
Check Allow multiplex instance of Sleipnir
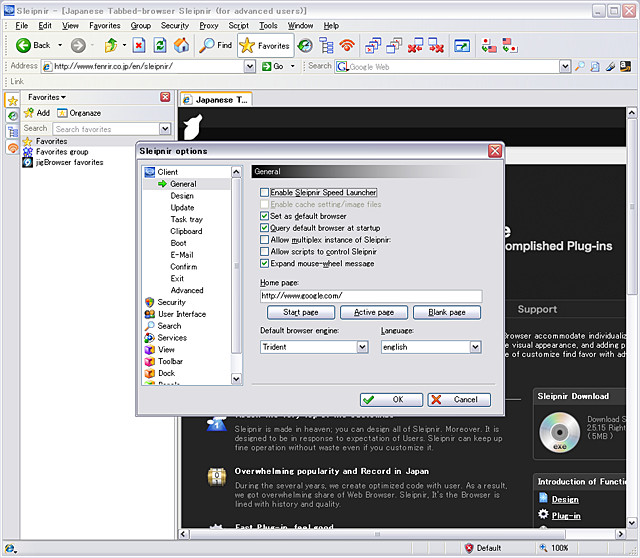coord(264,240)
